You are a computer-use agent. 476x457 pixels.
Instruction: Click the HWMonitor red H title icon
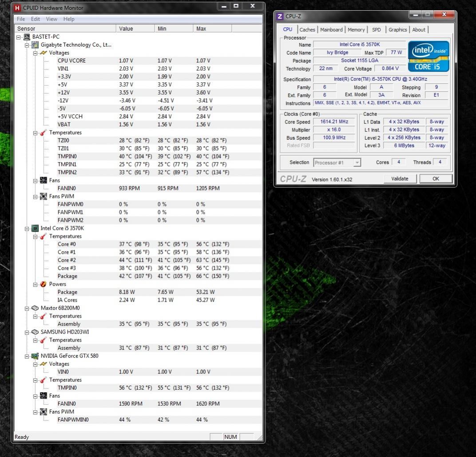pos(18,8)
